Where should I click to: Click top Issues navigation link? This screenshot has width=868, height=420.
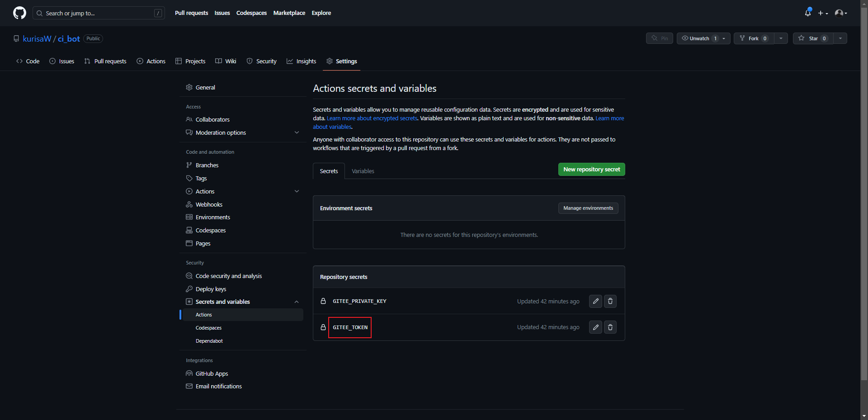(x=222, y=13)
